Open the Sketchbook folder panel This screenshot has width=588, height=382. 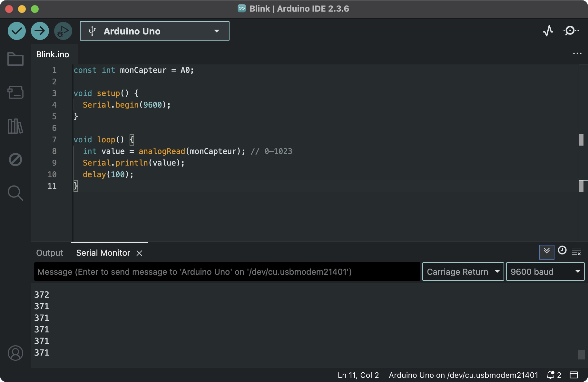15,59
